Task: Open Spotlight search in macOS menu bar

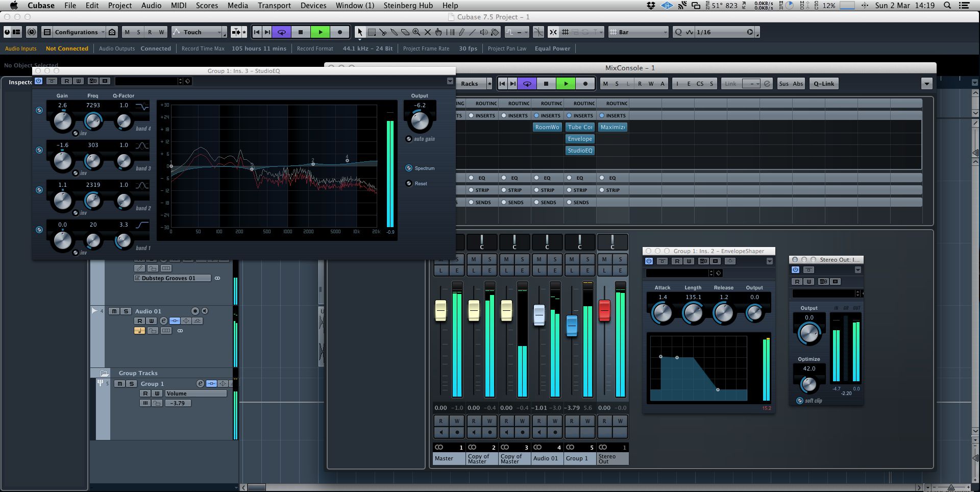Action: [947, 6]
